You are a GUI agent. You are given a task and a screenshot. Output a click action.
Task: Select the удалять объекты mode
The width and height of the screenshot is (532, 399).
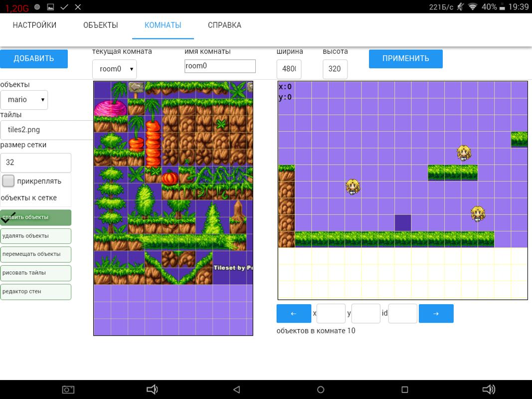tap(35, 236)
